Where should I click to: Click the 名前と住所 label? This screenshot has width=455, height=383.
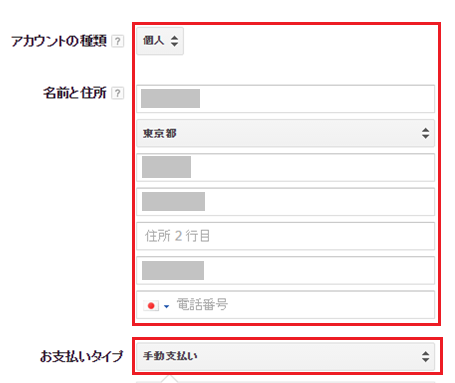click(x=75, y=93)
